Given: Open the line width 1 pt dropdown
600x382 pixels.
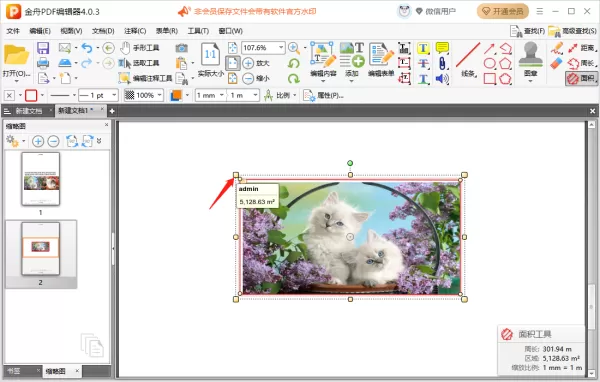Looking at the screenshot, I should pyautogui.click(x=114, y=95).
